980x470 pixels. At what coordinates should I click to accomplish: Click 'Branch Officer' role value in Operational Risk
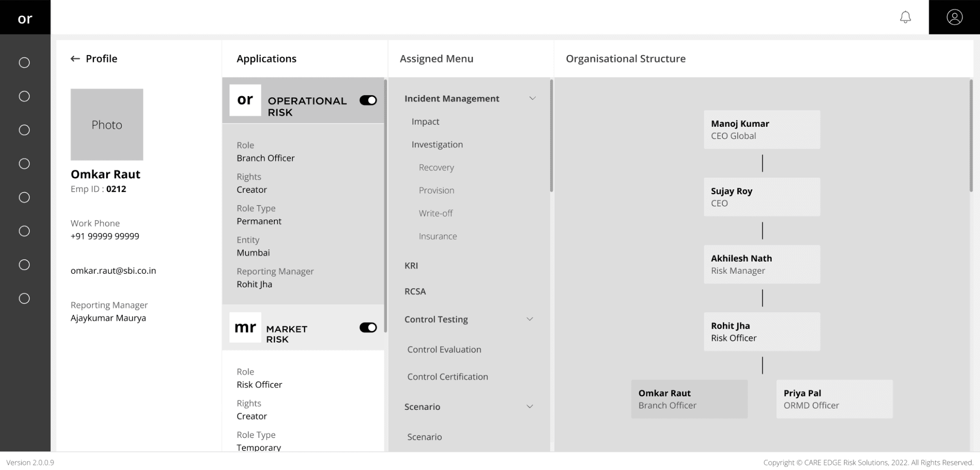click(x=265, y=158)
